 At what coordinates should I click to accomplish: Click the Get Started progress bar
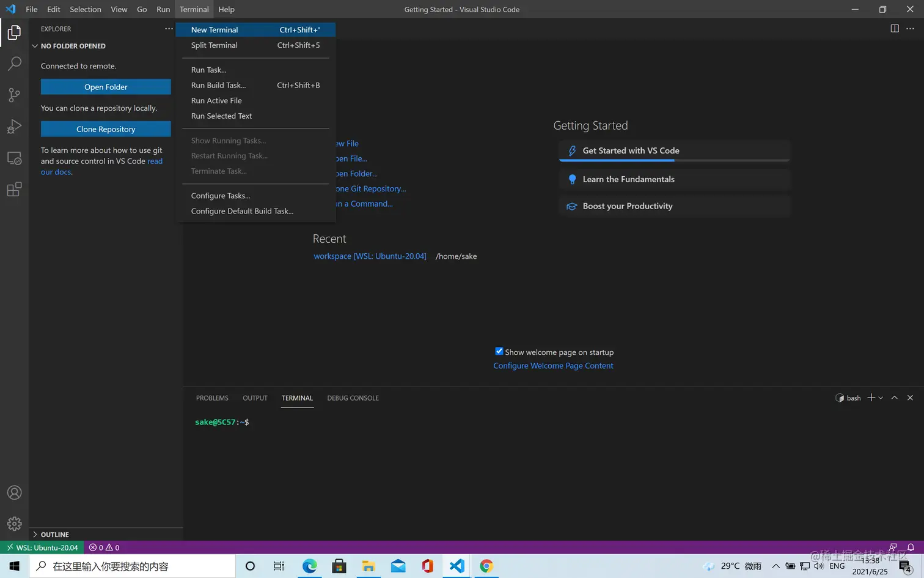(x=674, y=160)
